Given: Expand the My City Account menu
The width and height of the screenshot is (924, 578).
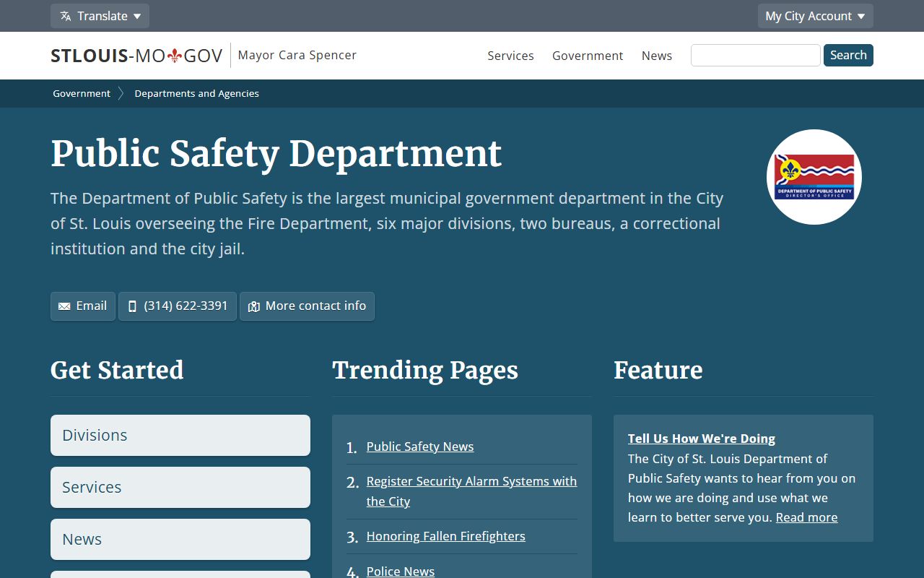Looking at the screenshot, I should click(x=815, y=16).
